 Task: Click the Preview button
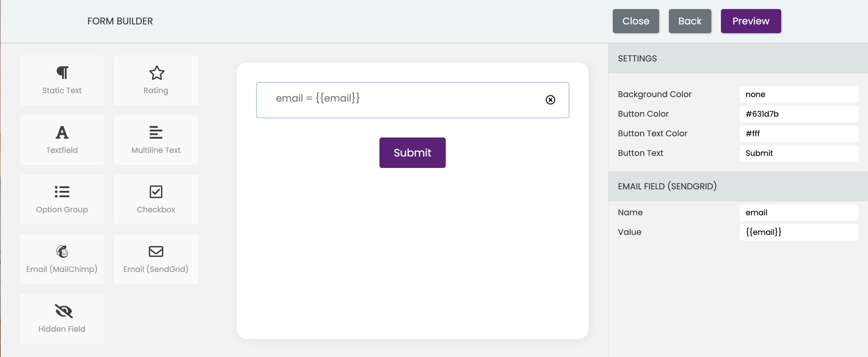point(751,21)
